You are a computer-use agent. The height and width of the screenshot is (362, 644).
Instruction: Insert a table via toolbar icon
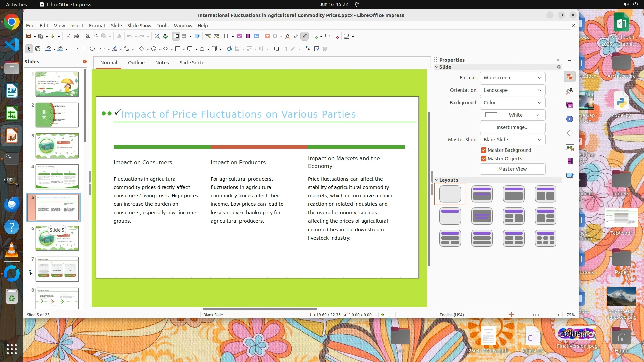[x=227, y=36]
